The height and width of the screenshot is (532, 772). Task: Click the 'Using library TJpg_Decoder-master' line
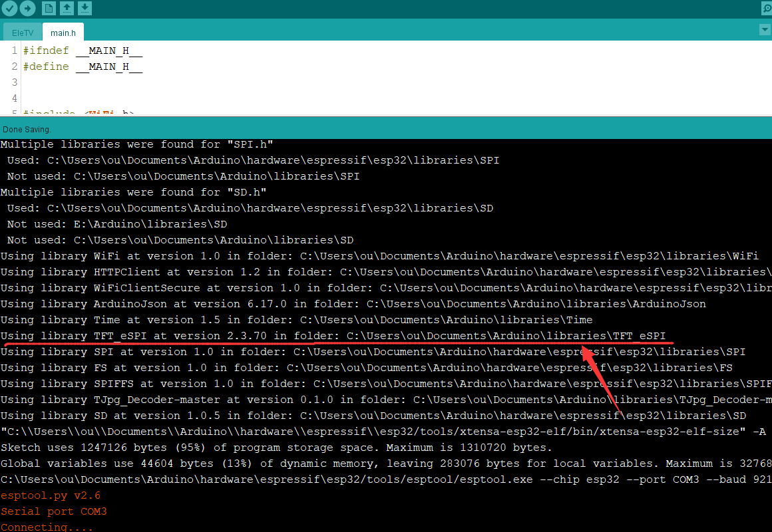pos(386,400)
